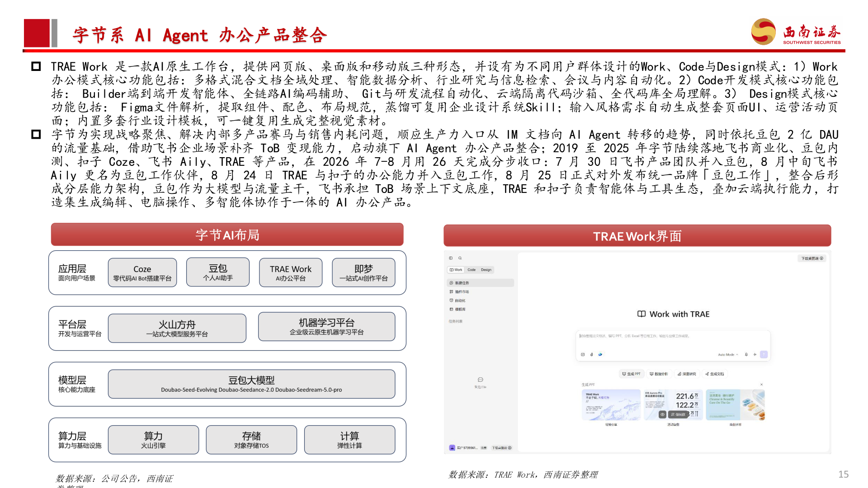Select the 深度研究 chip
The width and height of the screenshot is (868, 488).
tap(687, 374)
